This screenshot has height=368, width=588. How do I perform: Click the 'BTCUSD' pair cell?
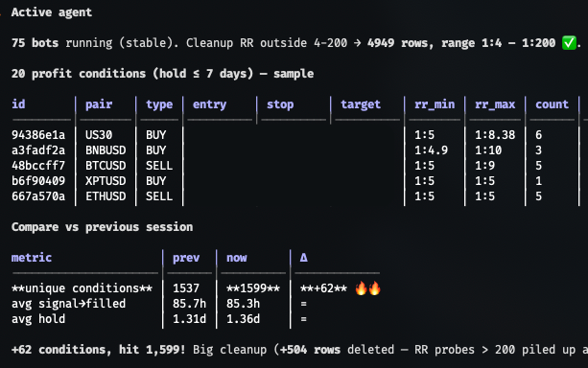[106, 165]
